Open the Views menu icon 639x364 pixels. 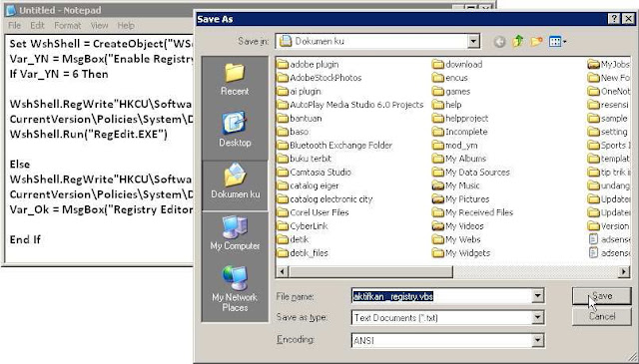pos(557,41)
